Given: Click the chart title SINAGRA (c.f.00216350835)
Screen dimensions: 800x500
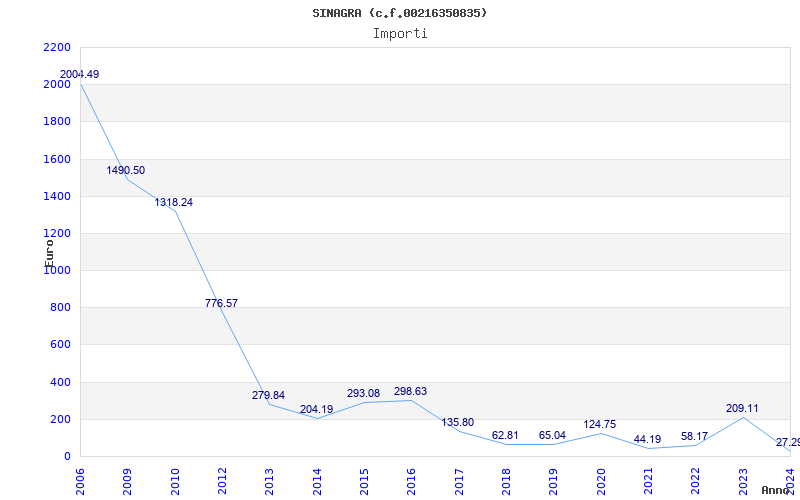Looking at the screenshot, I should coord(399,13).
